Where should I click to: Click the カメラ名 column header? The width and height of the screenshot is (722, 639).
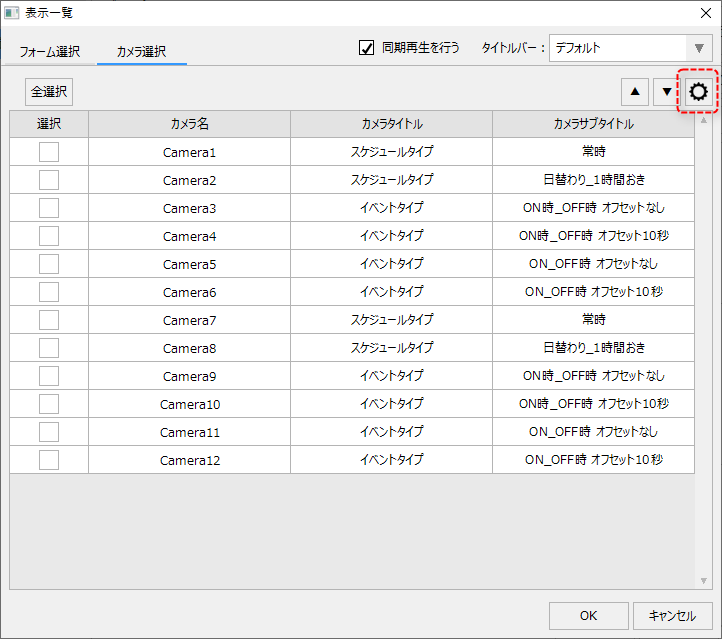click(x=189, y=124)
